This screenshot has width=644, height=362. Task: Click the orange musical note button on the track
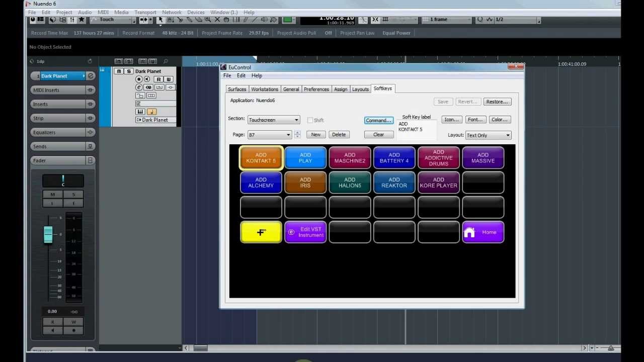click(152, 112)
